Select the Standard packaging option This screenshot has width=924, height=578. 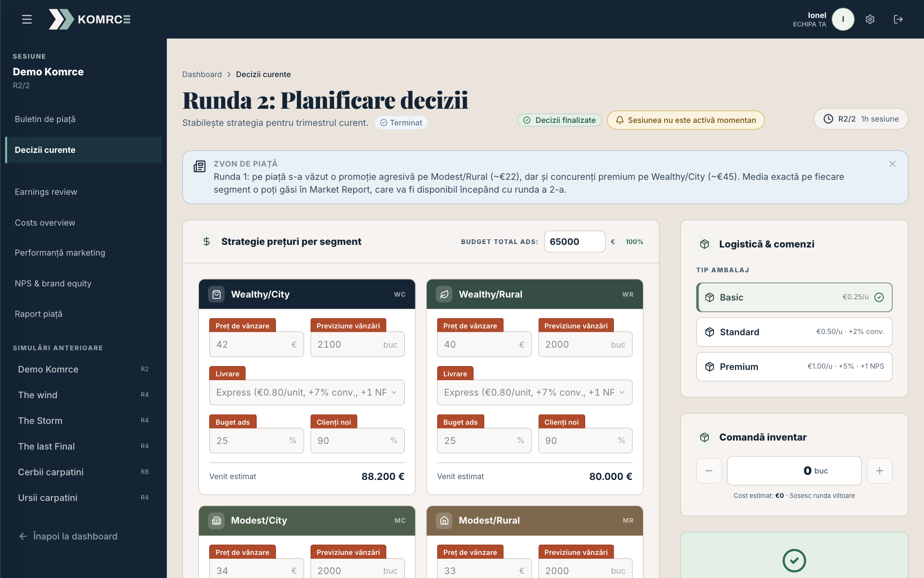pos(794,332)
